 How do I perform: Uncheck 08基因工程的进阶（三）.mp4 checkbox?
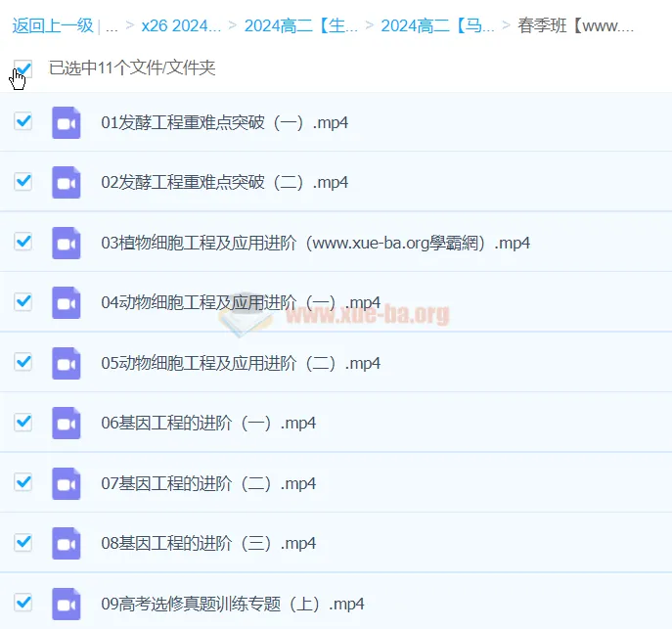click(23, 542)
